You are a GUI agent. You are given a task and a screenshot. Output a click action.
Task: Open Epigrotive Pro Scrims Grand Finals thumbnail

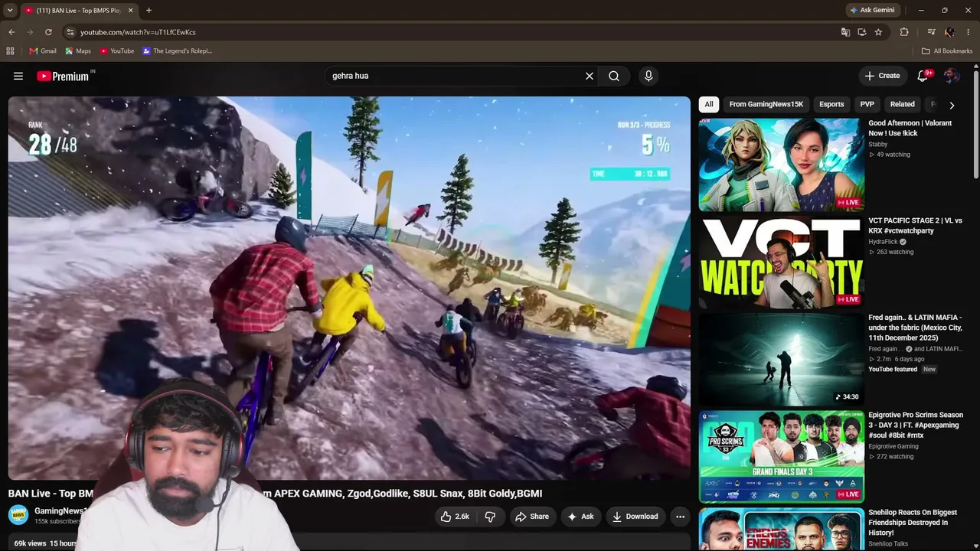pos(781,456)
